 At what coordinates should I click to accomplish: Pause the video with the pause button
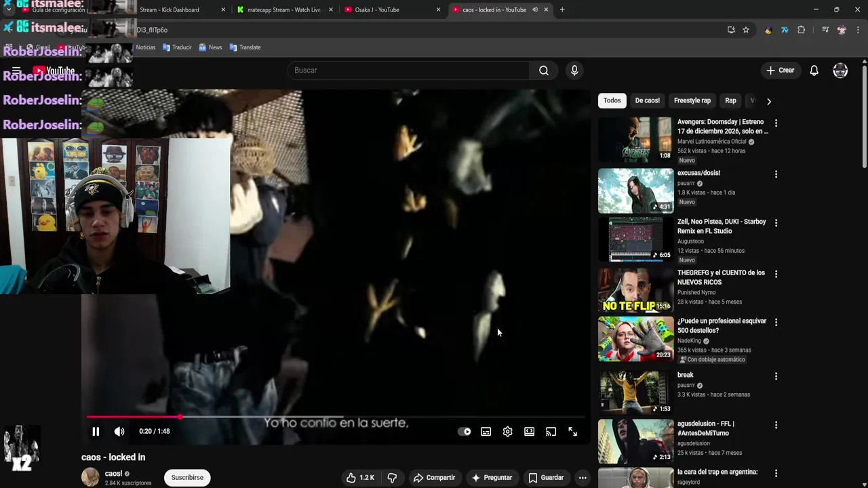[96, 432]
